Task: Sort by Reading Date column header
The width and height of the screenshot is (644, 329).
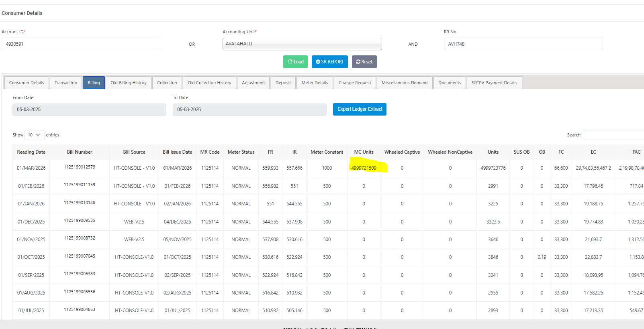Action: click(31, 152)
